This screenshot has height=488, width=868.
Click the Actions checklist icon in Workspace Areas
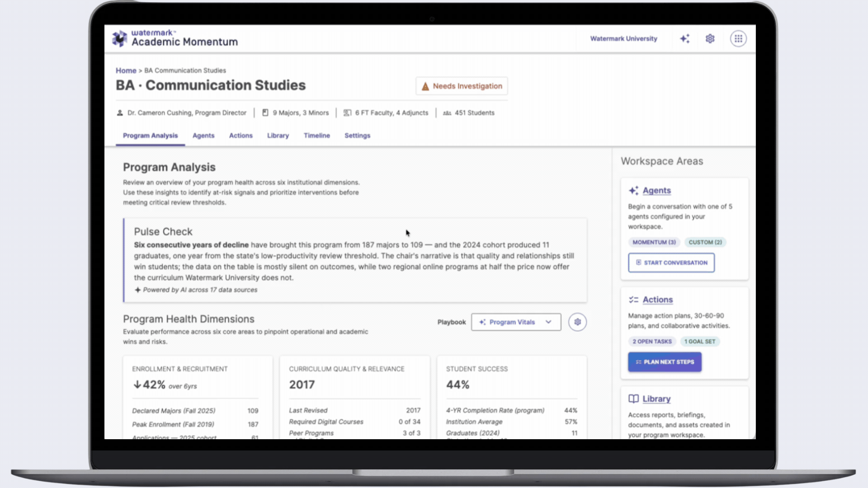tap(633, 300)
